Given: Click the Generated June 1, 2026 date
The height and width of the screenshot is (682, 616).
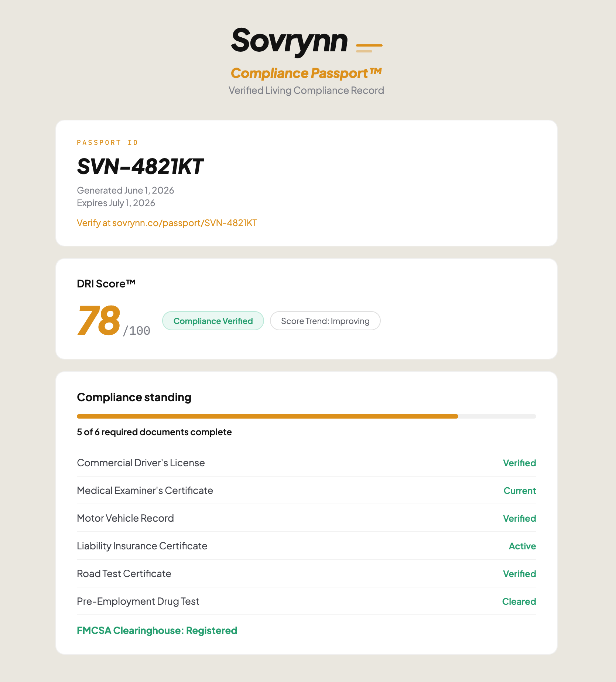Looking at the screenshot, I should (126, 190).
